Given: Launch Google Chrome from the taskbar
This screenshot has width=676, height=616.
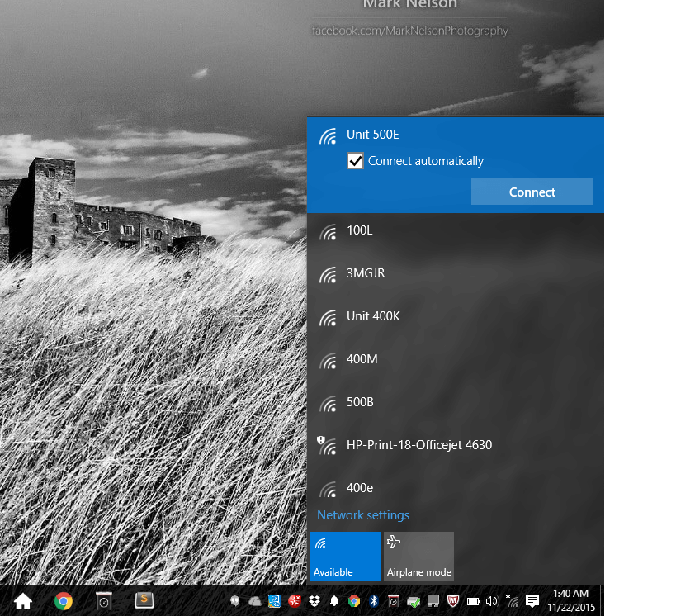Looking at the screenshot, I should [x=64, y=601].
